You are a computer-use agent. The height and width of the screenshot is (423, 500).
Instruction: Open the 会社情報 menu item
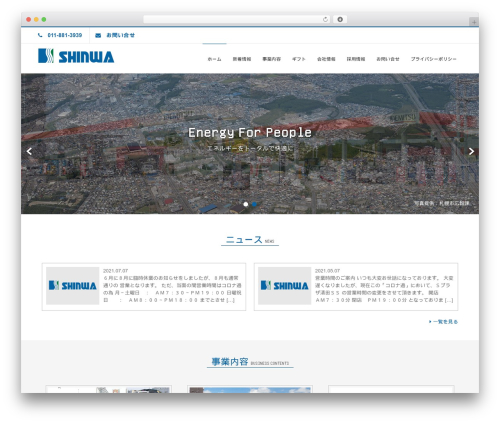326,59
